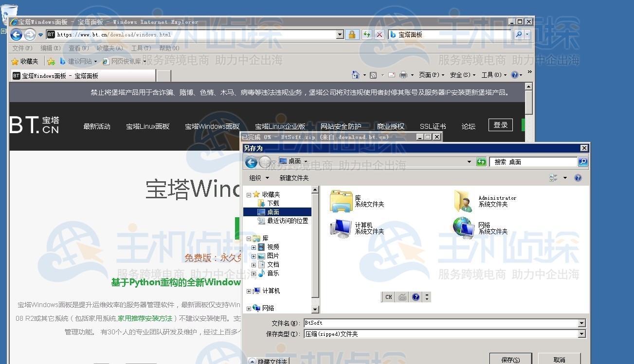Click the 新建文件夹 button
634x364 pixels.
click(x=294, y=178)
